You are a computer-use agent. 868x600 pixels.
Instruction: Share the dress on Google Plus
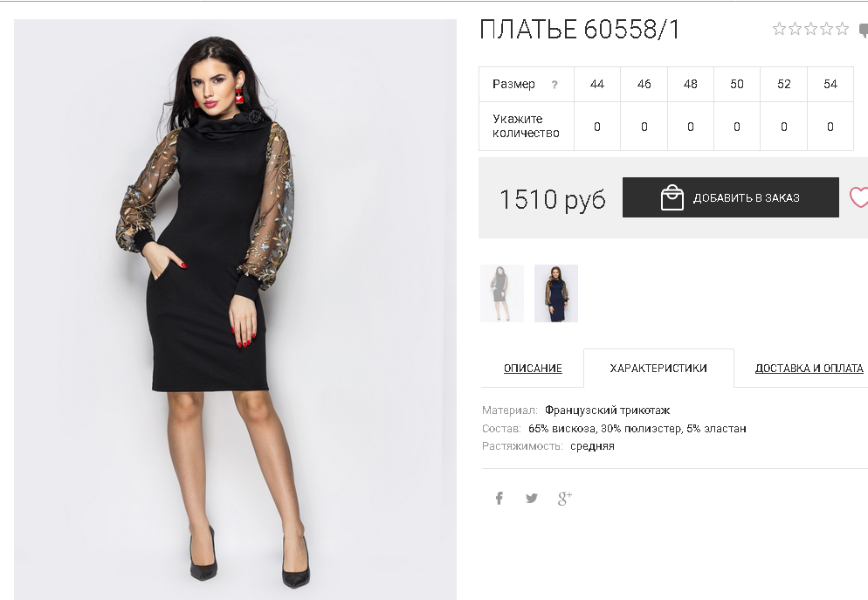point(565,498)
